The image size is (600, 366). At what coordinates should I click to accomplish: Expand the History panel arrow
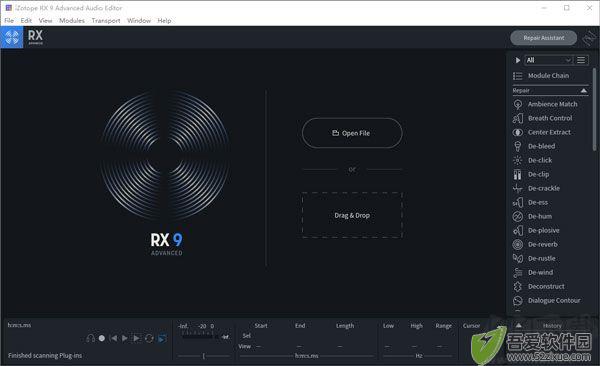tap(518, 325)
